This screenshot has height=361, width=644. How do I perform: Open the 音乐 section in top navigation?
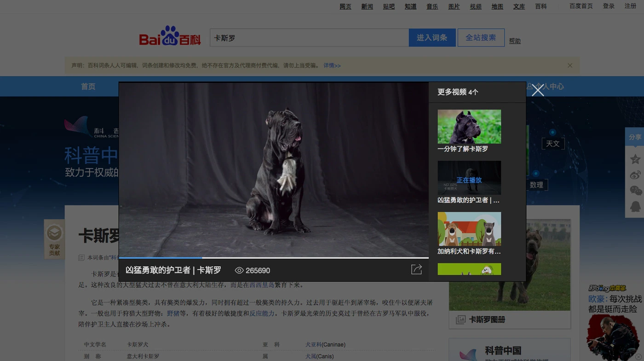(432, 6)
